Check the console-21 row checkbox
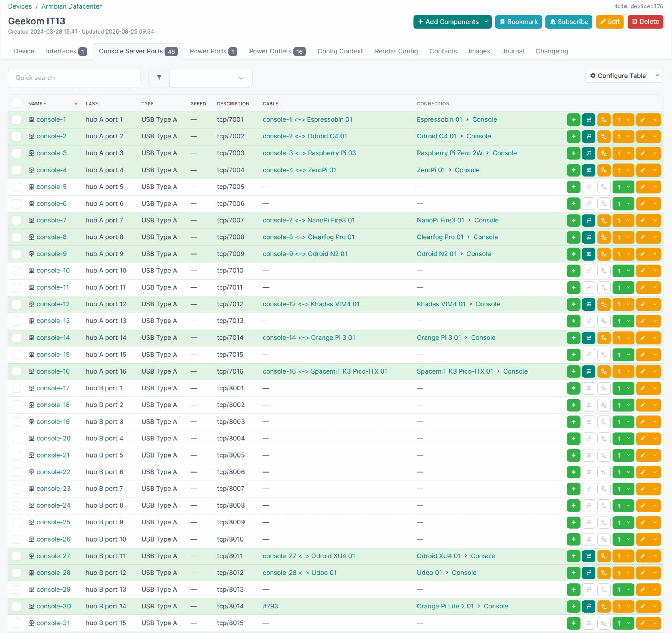Image resolution: width=672 pixels, height=633 pixels. coord(17,455)
